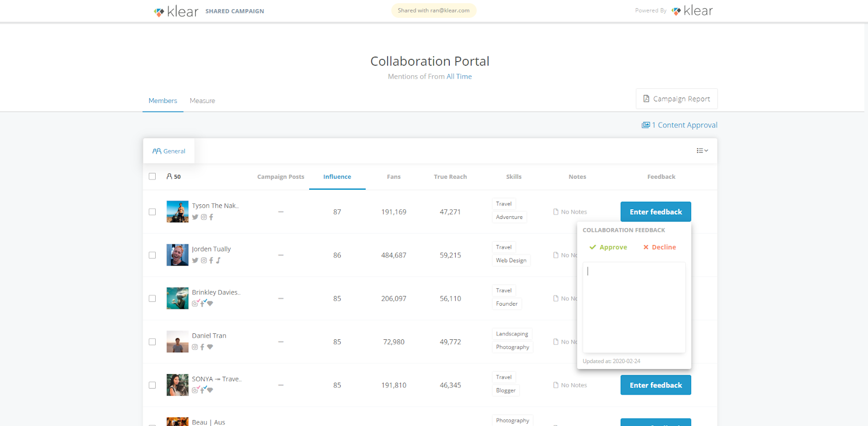
Task: Open the Jorden Tually name link
Action: (x=211, y=249)
